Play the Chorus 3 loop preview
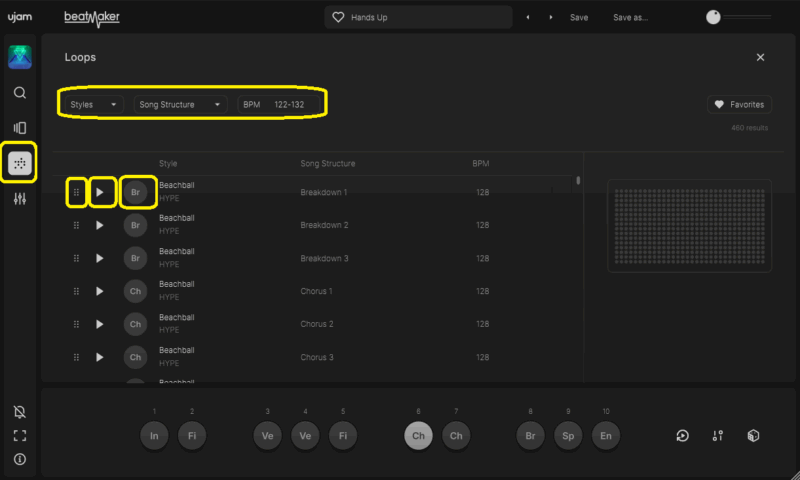 pyautogui.click(x=99, y=357)
